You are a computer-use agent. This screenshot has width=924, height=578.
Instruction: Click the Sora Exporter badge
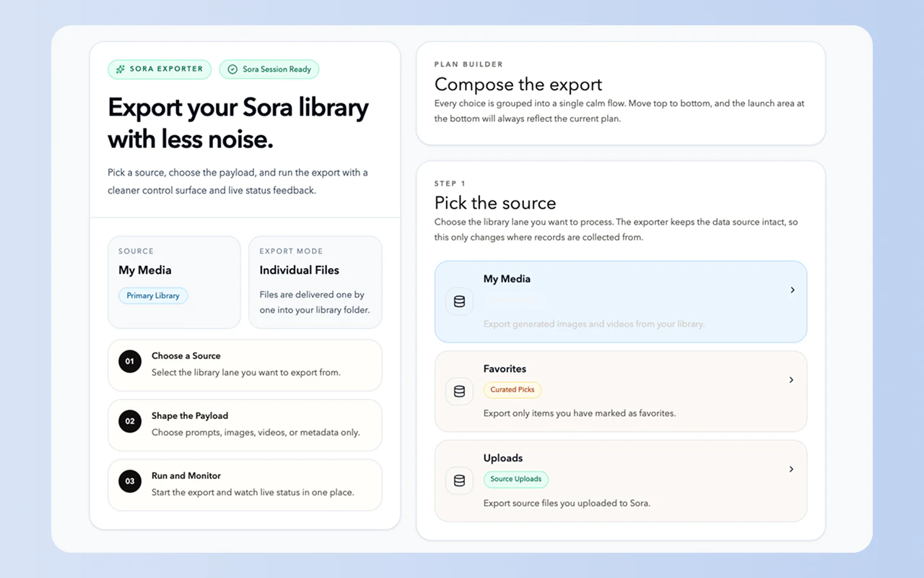click(x=160, y=69)
